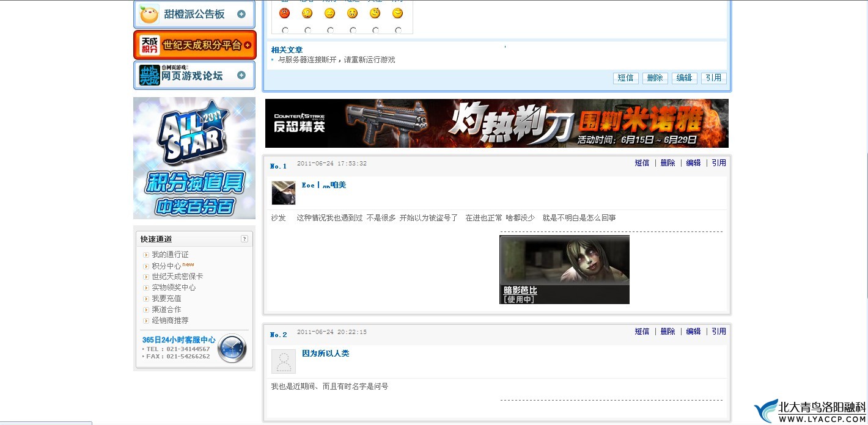
Task: Select radio button under the happy closed-eyes face
Action: [330, 30]
